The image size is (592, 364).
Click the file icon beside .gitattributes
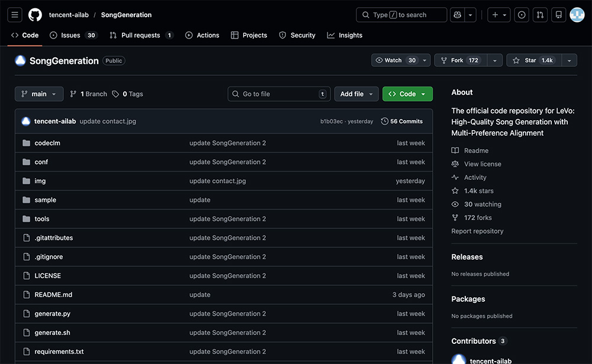click(x=27, y=237)
